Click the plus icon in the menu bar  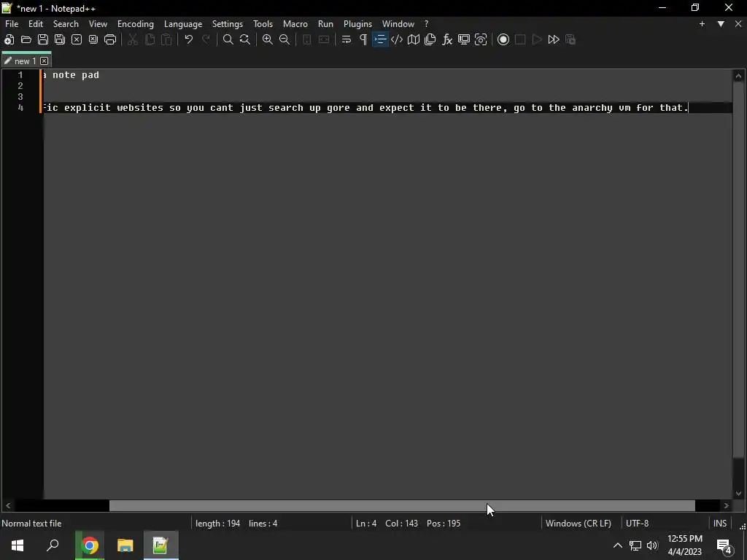[702, 24]
